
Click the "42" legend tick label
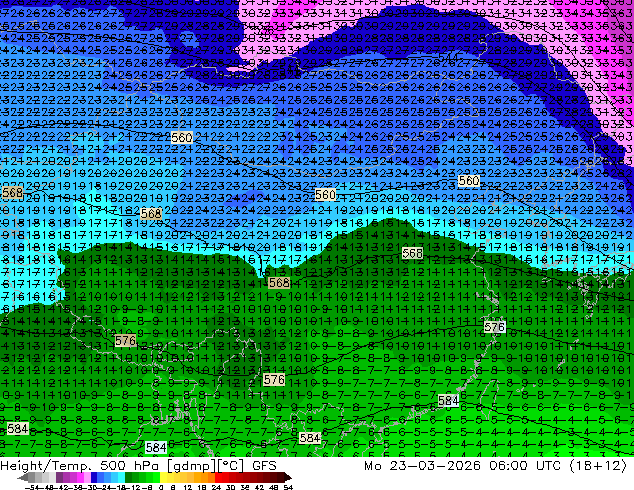click(x=259, y=488)
